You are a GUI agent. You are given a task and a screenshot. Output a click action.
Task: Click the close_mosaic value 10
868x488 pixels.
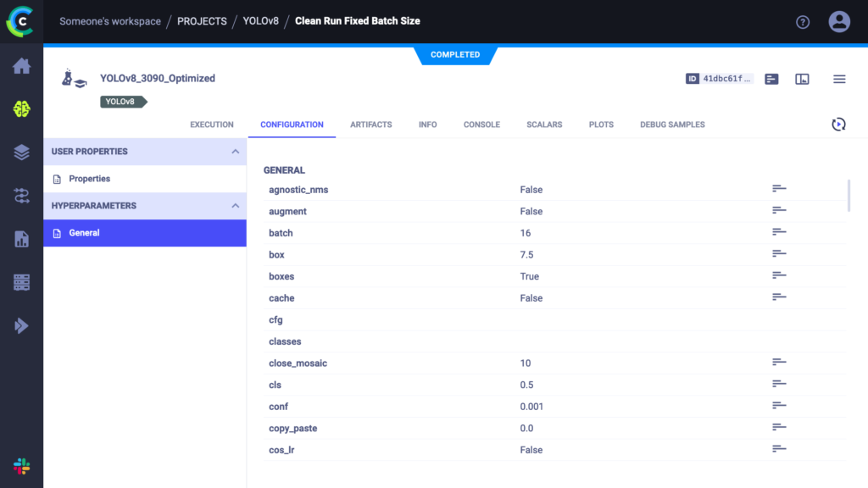point(526,363)
